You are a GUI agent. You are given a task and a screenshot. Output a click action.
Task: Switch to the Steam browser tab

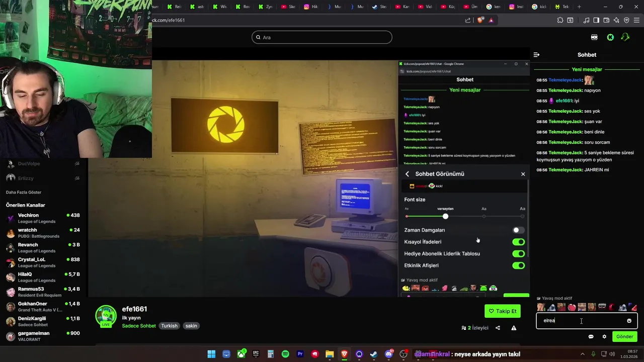(380, 7)
